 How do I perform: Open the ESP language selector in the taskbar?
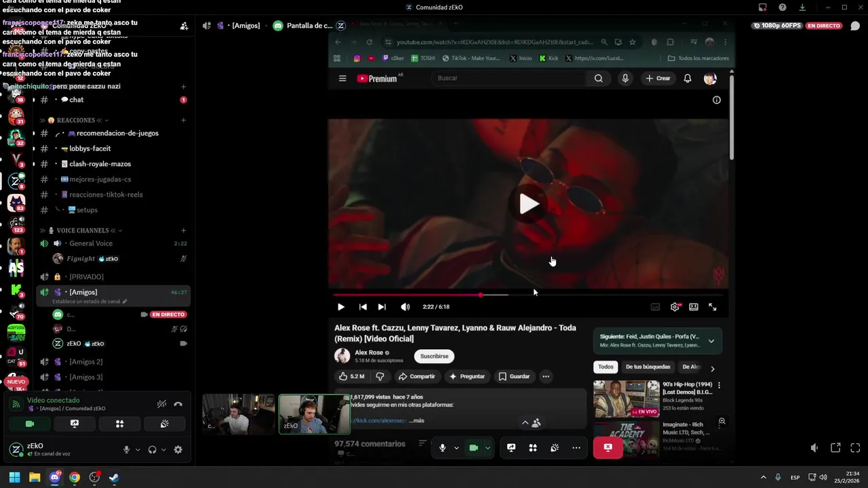795,477
